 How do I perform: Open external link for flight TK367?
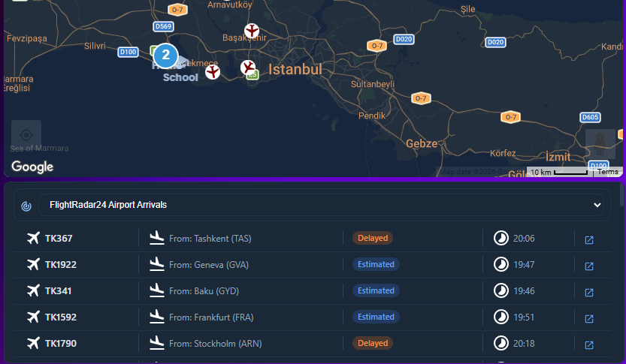point(589,239)
